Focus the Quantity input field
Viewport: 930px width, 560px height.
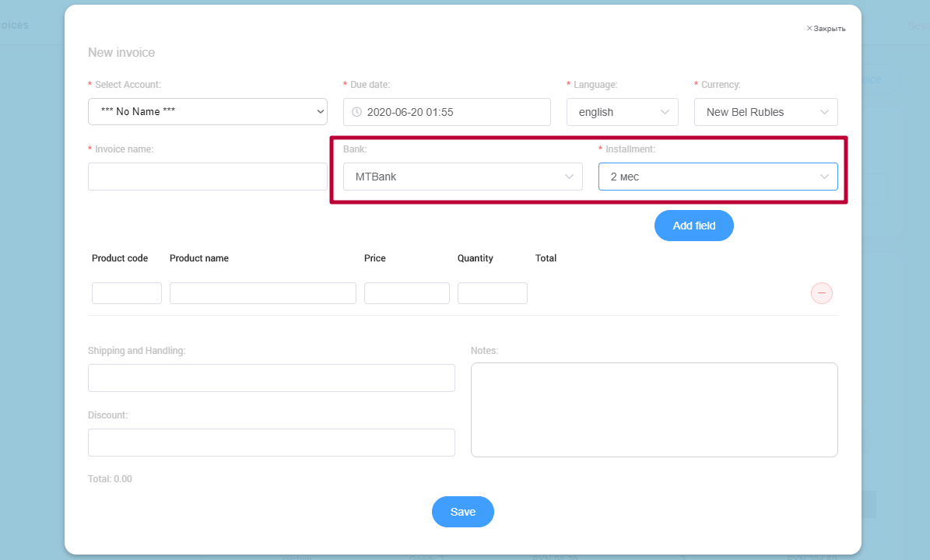tap(492, 293)
